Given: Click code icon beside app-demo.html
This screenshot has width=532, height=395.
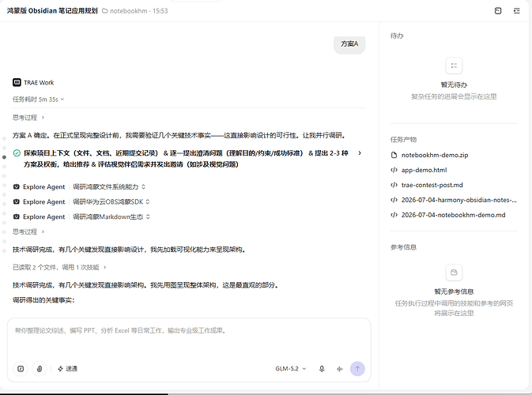Looking at the screenshot, I should point(394,170).
